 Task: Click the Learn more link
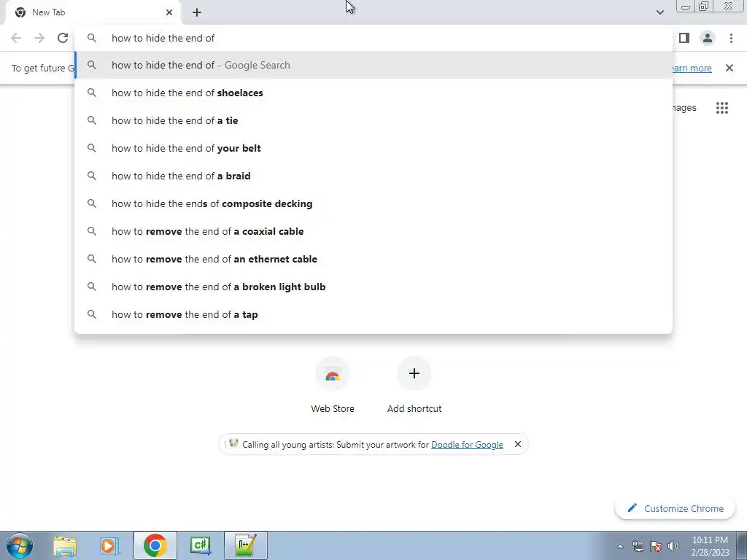pos(692,68)
